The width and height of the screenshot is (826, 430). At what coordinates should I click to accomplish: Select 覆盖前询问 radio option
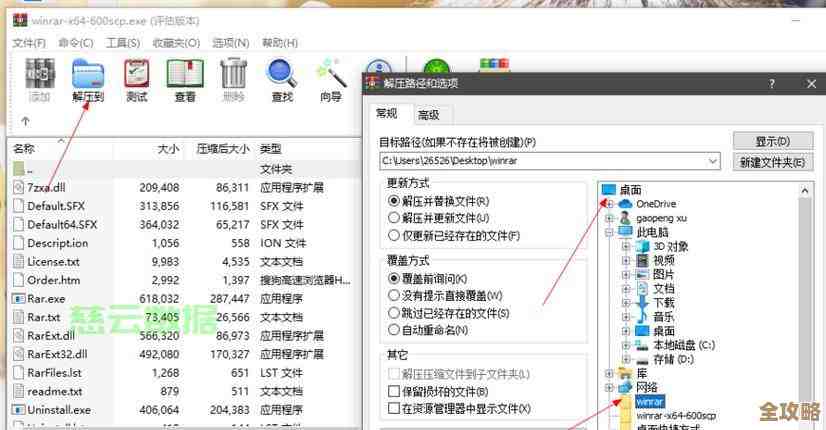click(x=394, y=278)
